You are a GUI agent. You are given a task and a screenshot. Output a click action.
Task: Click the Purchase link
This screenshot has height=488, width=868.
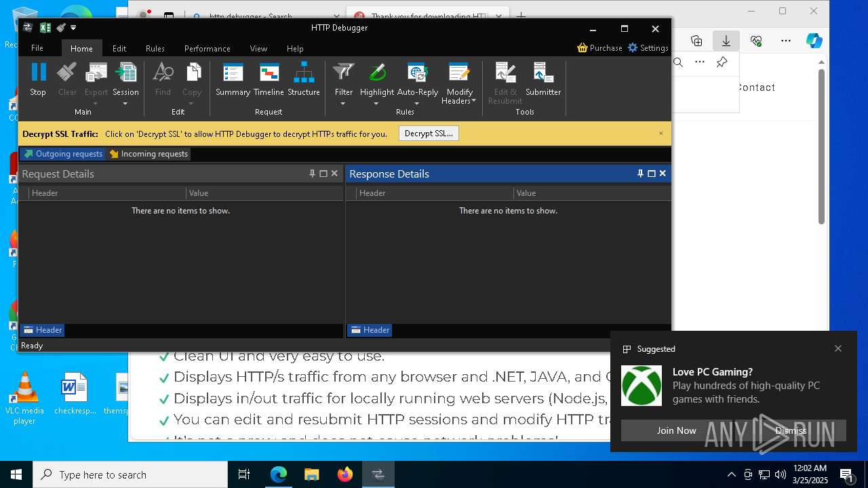599,47
